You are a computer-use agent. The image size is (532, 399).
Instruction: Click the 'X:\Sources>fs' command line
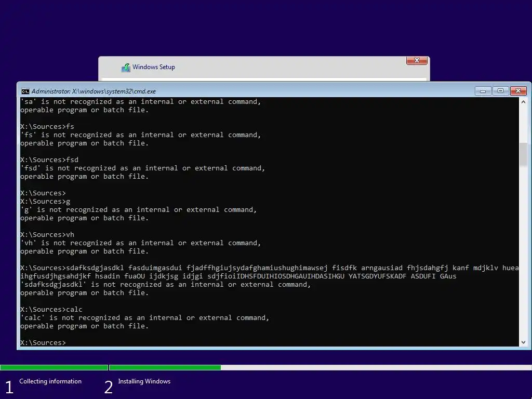(47, 126)
